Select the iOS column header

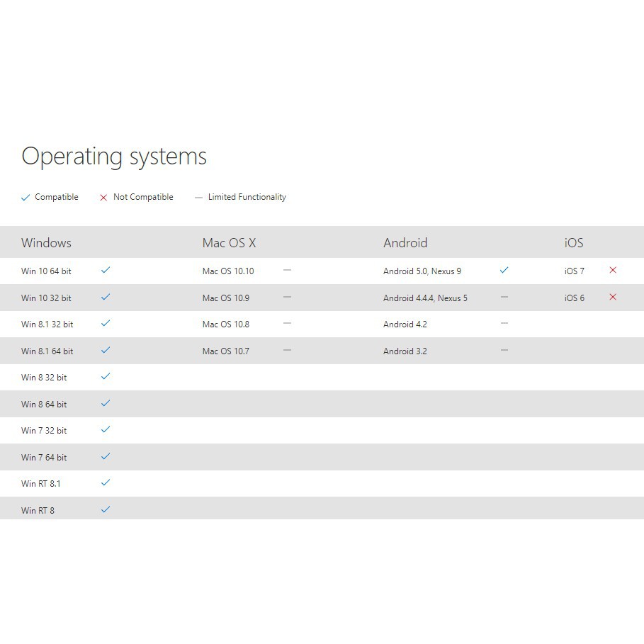point(574,243)
